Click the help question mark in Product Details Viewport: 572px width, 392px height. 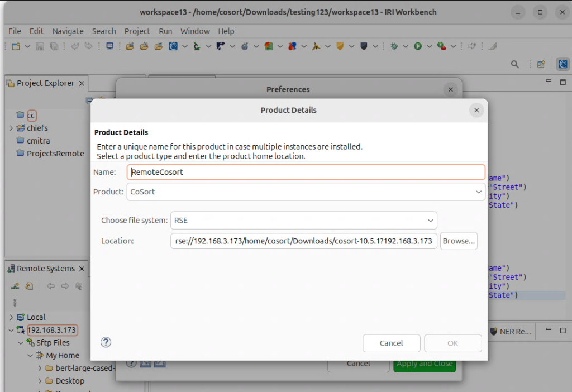pos(106,342)
